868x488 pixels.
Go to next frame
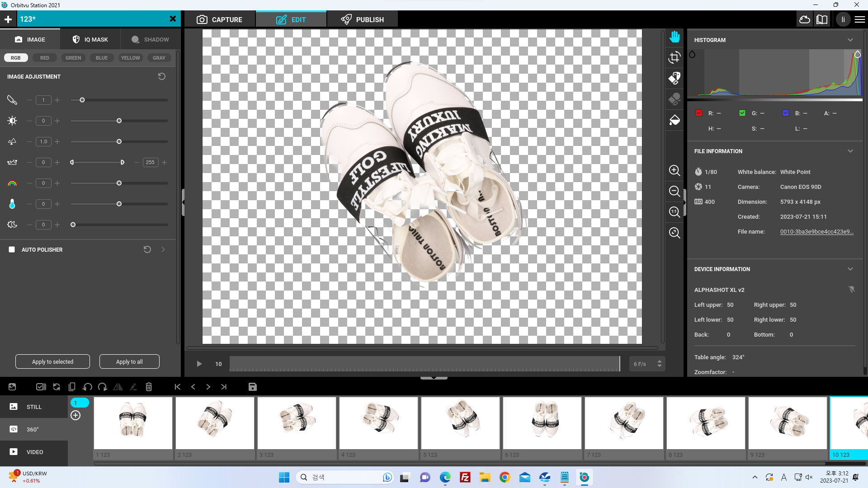[208, 387]
